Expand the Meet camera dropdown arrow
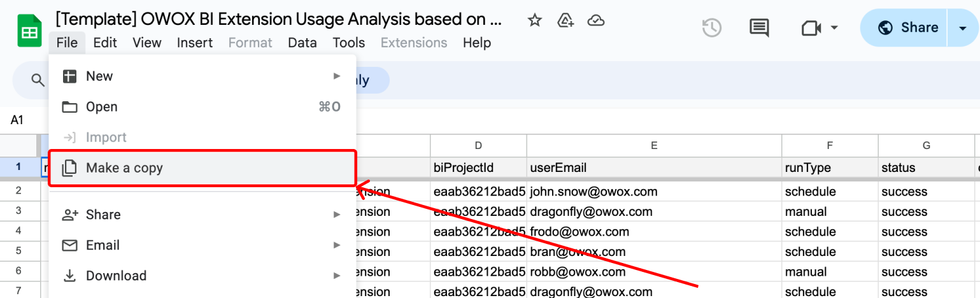 click(x=834, y=28)
